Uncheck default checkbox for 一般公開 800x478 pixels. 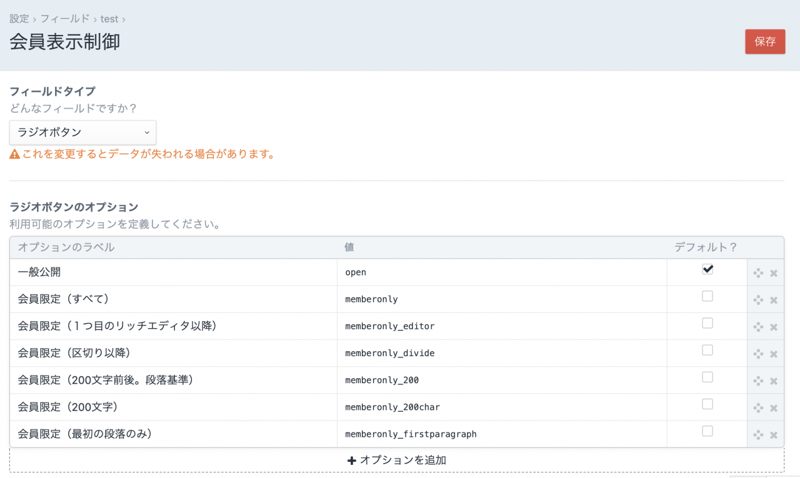coord(707,270)
